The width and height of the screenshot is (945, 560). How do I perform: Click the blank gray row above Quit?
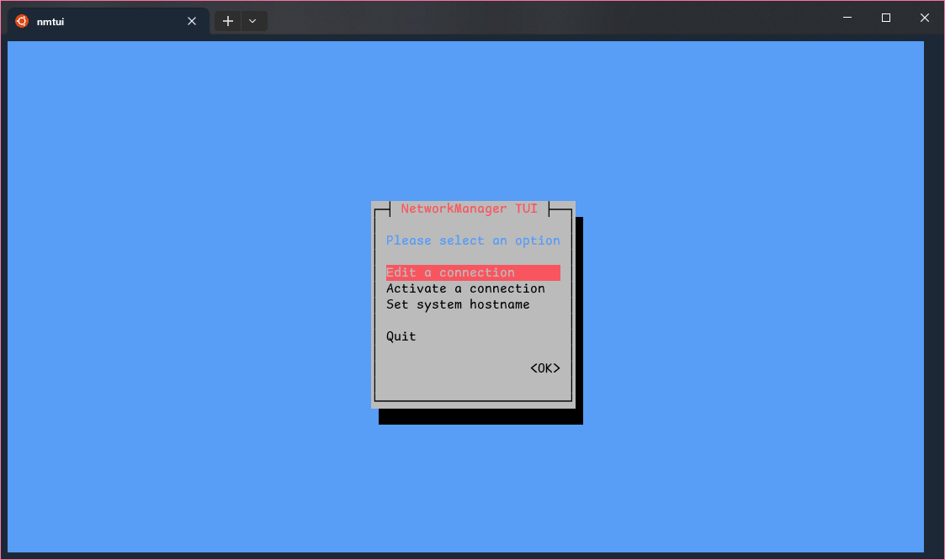pyautogui.click(x=473, y=320)
